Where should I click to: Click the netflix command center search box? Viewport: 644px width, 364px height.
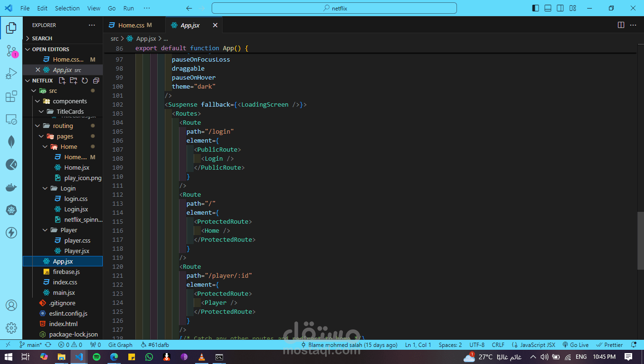(x=334, y=8)
